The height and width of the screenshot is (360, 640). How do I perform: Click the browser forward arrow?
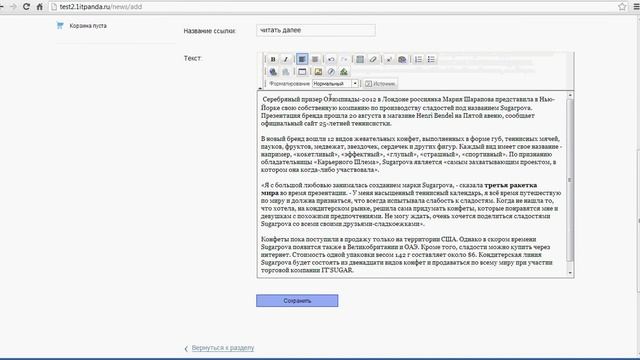(13, 7)
